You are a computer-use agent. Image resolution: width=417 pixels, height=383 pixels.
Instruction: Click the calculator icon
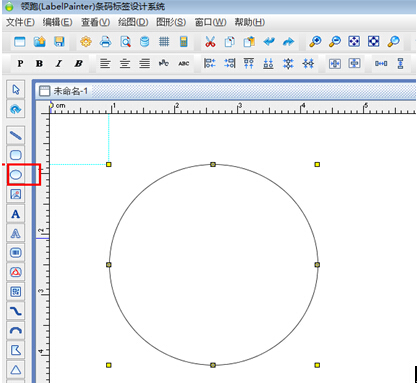pyautogui.click(x=184, y=42)
